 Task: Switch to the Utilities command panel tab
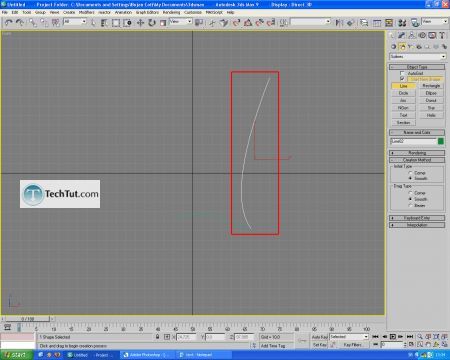click(x=442, y=35)
